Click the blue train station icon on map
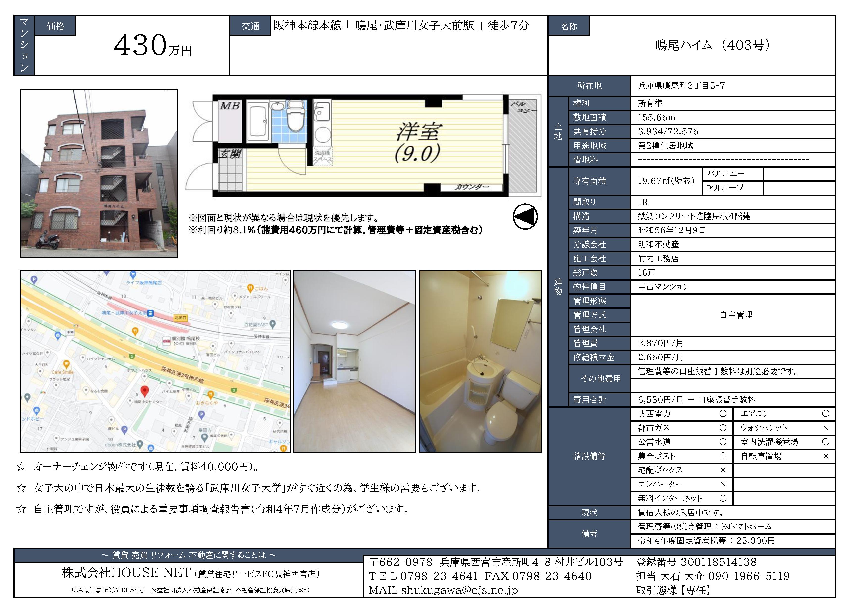Viewport: 868px width, 614px height. (151, 313)
